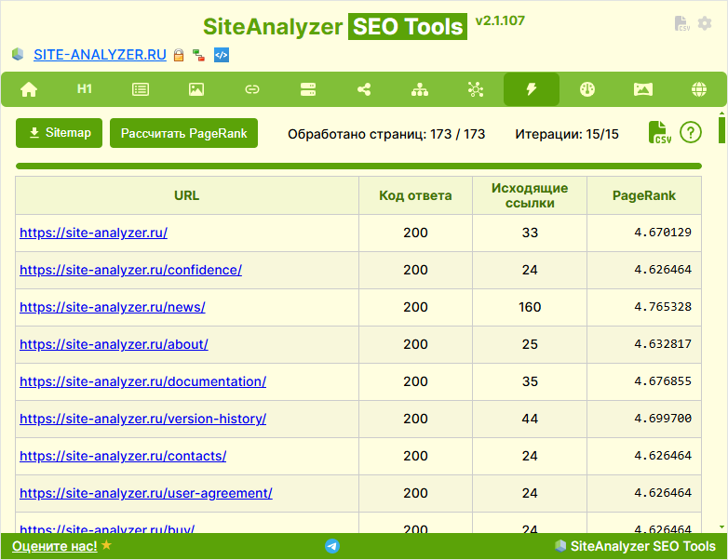
Task: Click the top-right CSV export icon
Action: coord(681,23)
